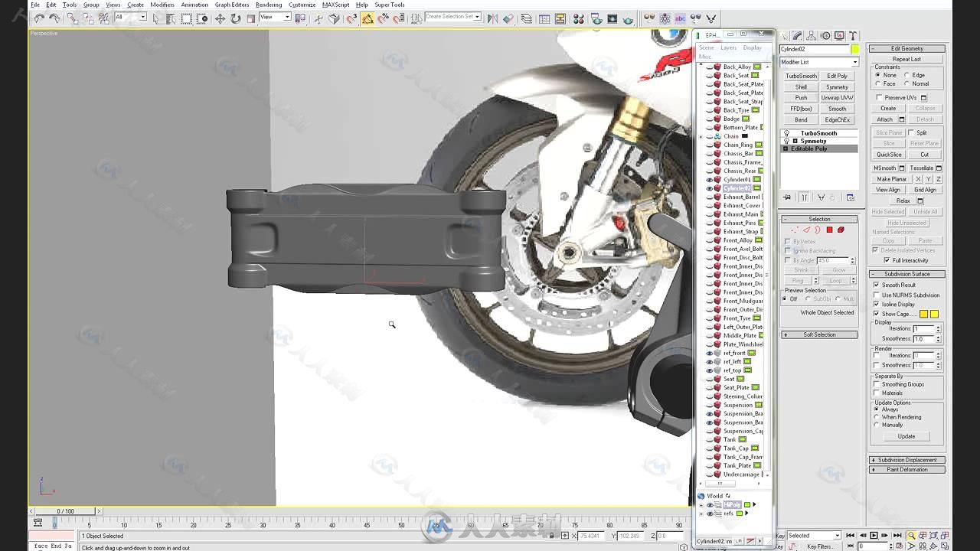Collapse the Selection rollout
Image resolution: width=980 pixels, height=551 pixels.
click(x=819, y=219)
